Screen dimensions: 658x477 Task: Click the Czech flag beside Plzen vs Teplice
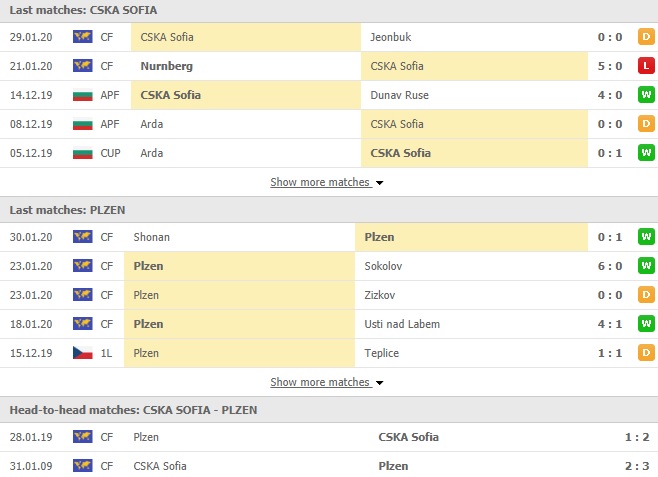pos(82,353)
